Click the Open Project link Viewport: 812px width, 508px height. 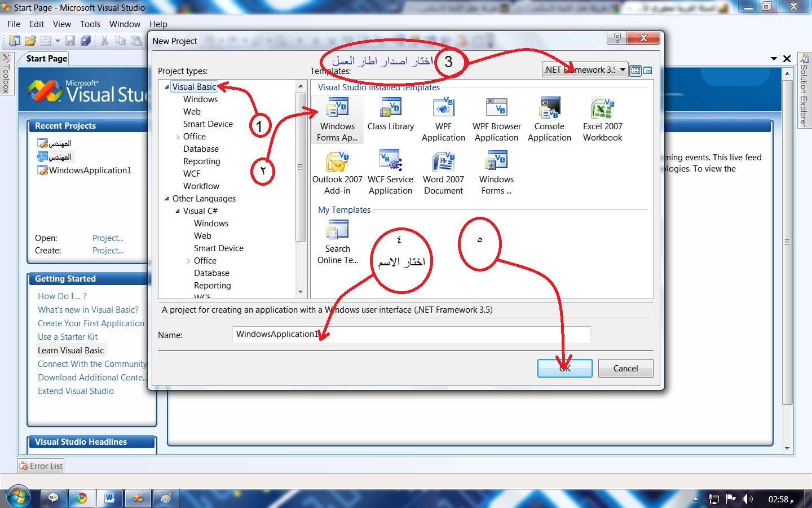[x=108, y=238]
